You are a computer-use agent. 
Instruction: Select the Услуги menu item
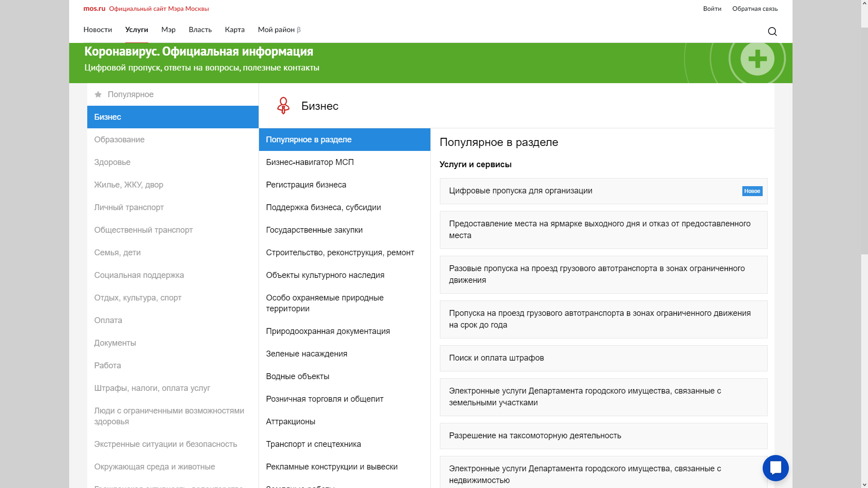pos(137,29)
